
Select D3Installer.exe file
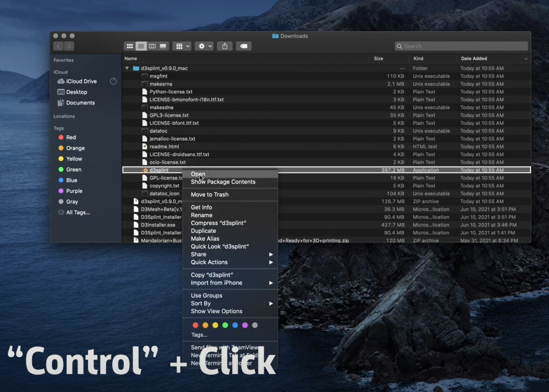point(158,225)
